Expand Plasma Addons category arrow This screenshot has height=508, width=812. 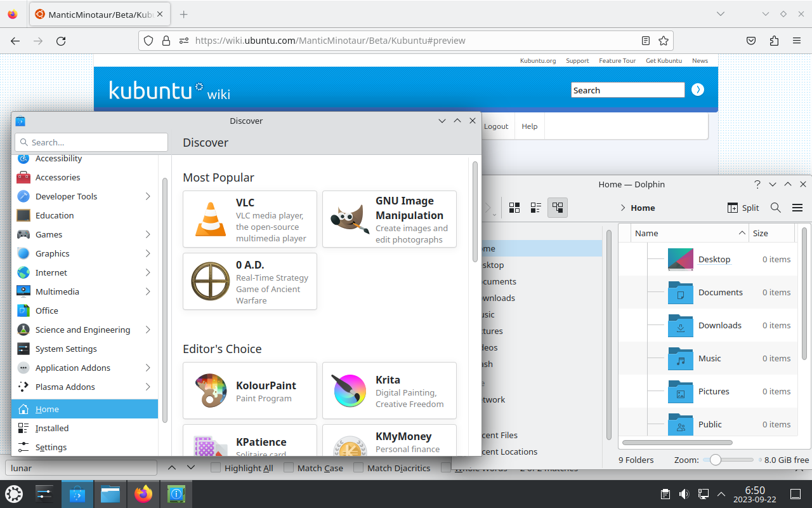148,387
